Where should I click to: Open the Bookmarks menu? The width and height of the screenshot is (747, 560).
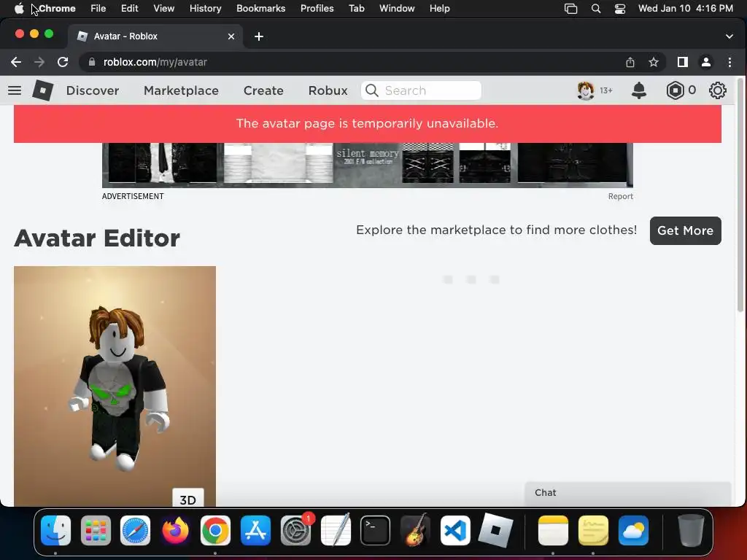coord(260,9)
